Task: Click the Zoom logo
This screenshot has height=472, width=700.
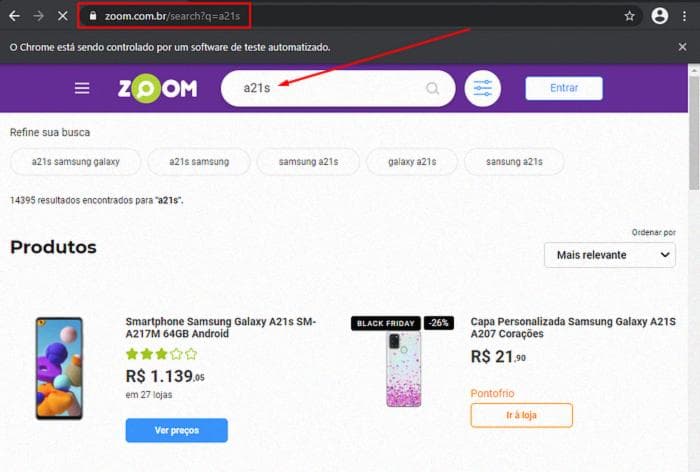Action: point(157,88)
